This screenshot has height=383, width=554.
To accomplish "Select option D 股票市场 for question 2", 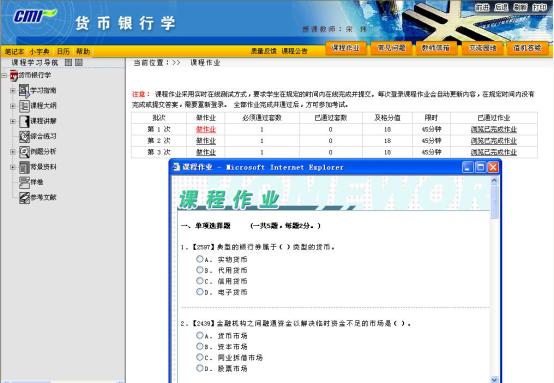I will point(200,368).
